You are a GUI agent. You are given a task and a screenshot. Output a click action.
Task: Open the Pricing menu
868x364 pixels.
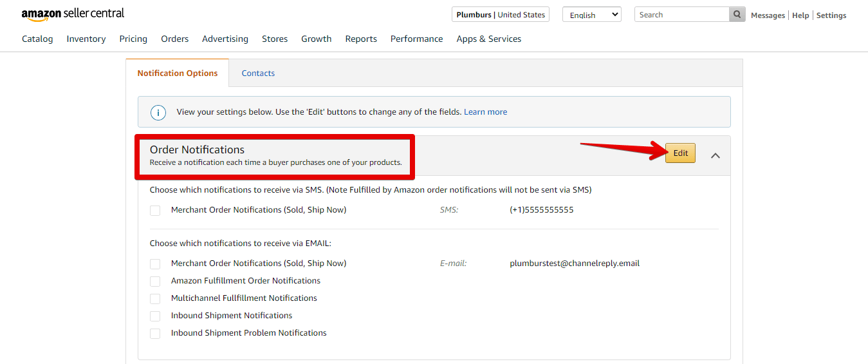[133, 39]
